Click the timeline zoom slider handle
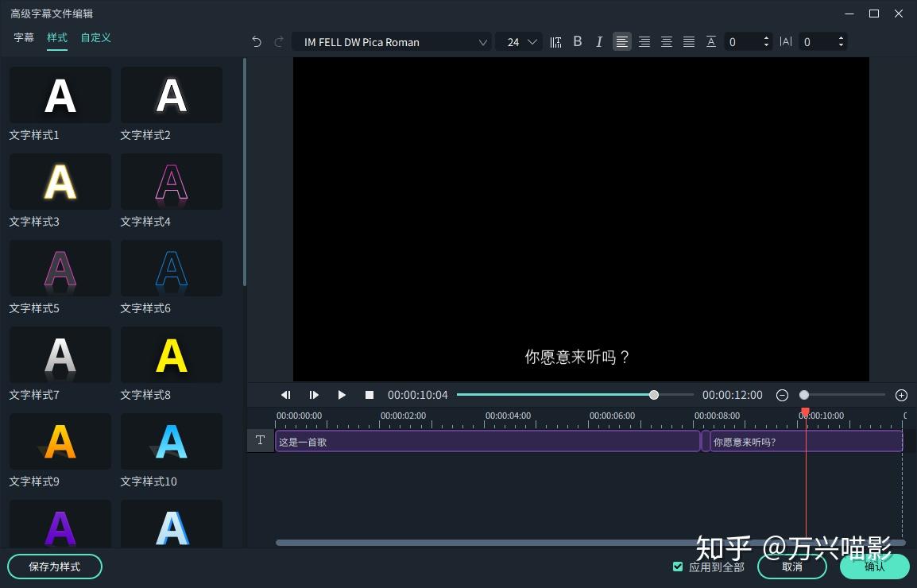 (804, 395)
